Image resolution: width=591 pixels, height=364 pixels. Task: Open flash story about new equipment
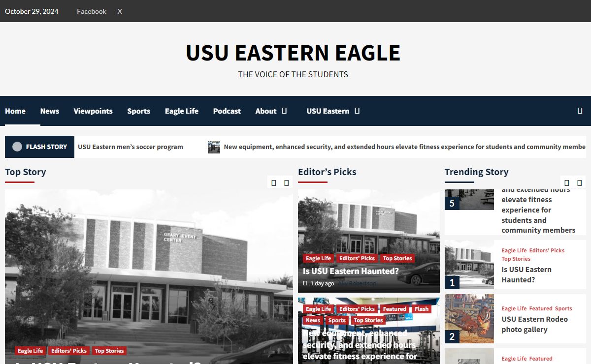[x=405, y=147]
